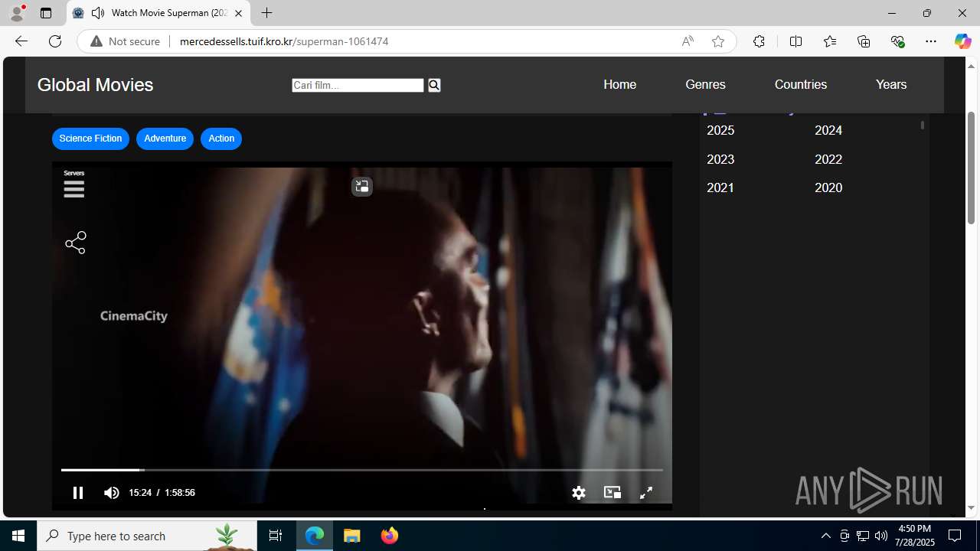Image resolution: width=980 pixels, height=551 pixels.
Task: Open the 2020 year link
Action: click(828, 187)
